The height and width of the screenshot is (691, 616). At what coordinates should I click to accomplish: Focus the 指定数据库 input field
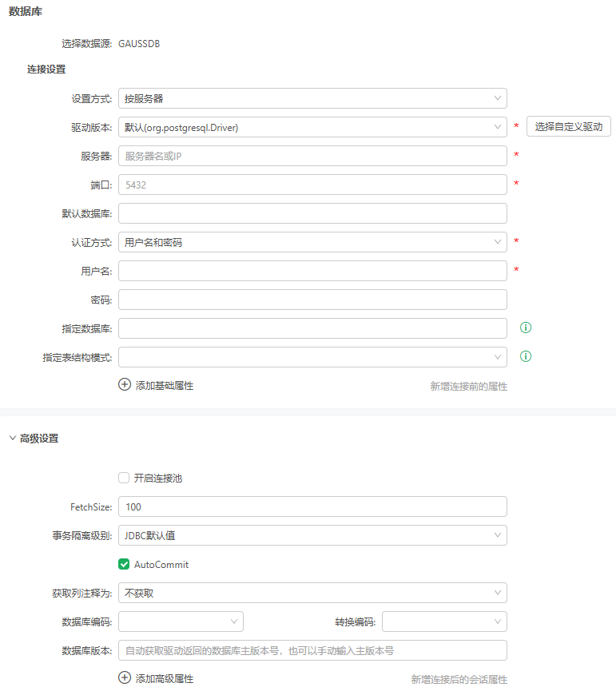(x=312, y=328)
